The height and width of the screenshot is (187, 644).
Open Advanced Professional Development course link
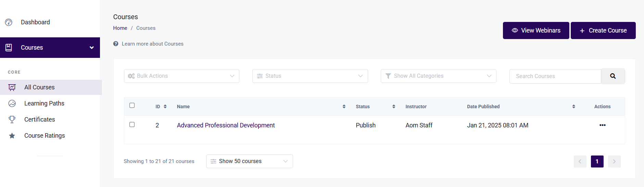226,125
